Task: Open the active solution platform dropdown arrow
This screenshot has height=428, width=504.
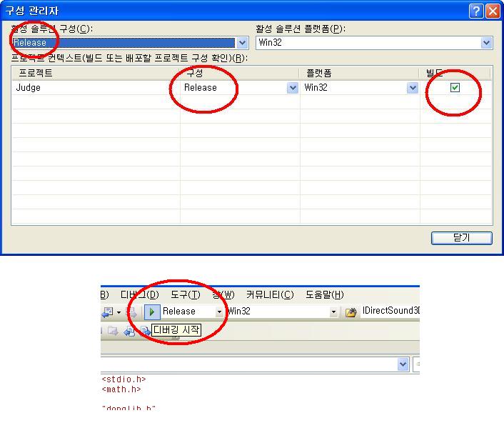Action: (486, 42)
